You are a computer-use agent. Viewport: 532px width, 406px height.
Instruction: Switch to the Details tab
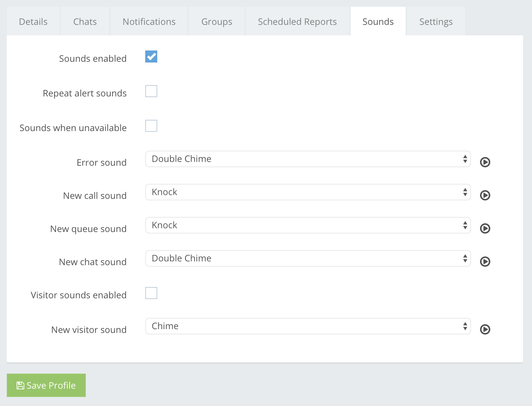click(33, 22)
